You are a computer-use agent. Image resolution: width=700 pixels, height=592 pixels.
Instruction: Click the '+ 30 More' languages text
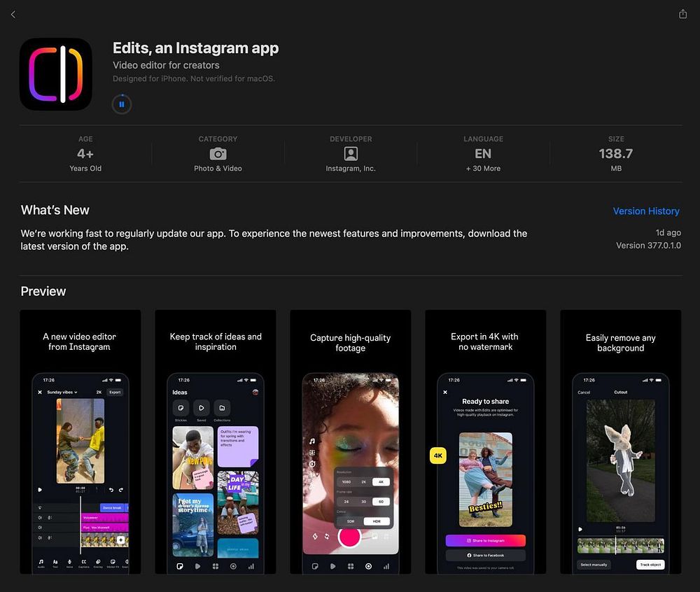(x=483, y=168)
